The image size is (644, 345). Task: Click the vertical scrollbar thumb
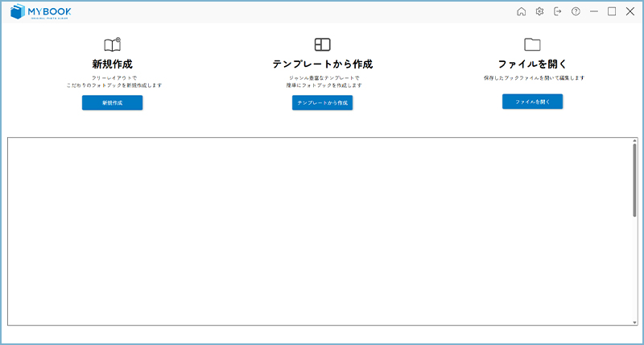coord(634,180)
